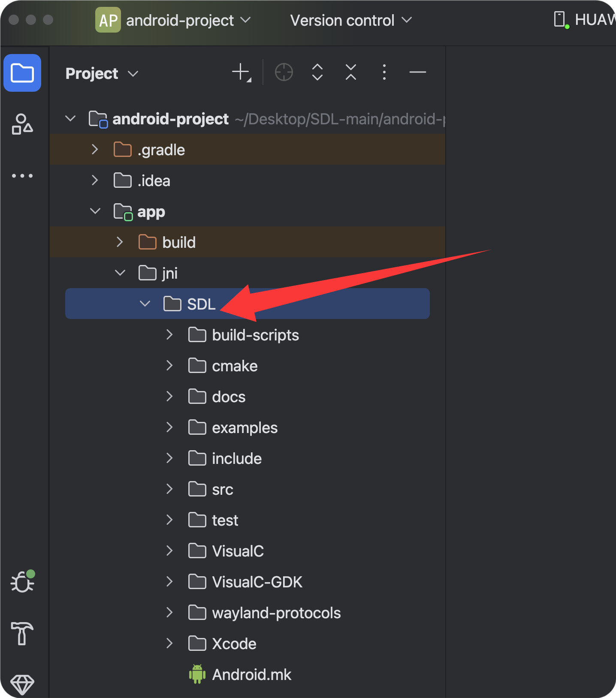Open the Build hammer tool window
The height and width of the screenshot is (698, 616).
[22, 633]
